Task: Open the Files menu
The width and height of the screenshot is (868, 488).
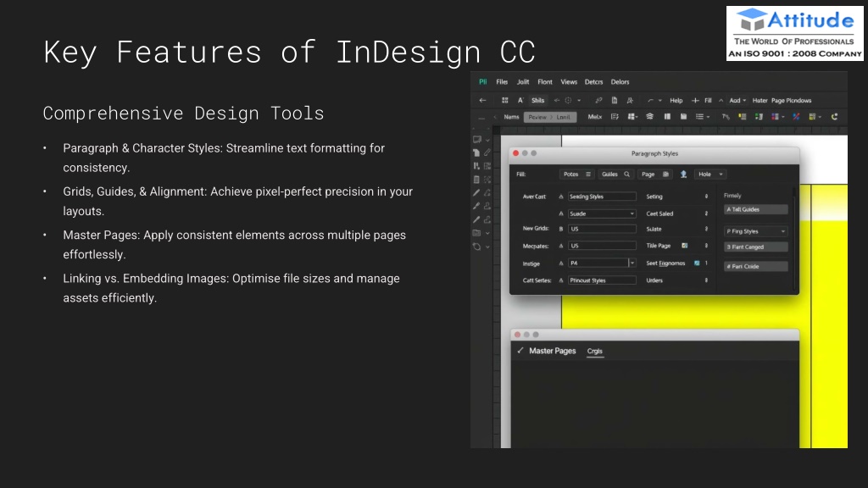Action: pyautogui.click(x=502, y=82)
